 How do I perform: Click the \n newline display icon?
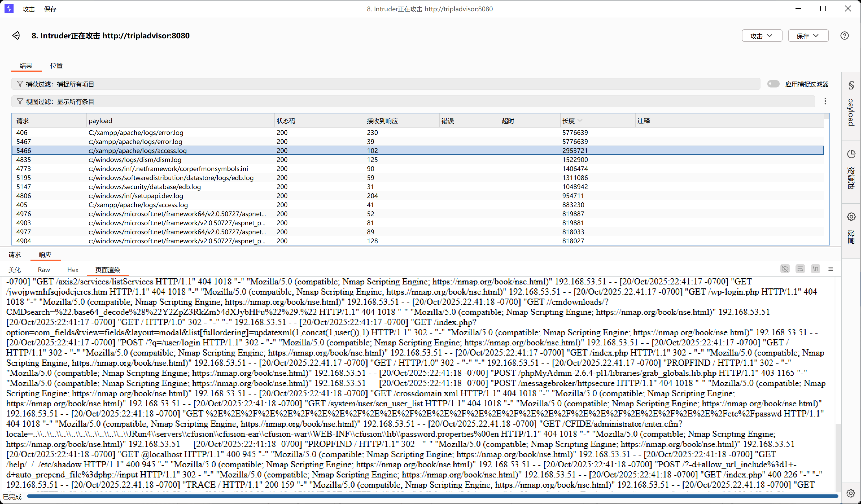click(815, 269)
